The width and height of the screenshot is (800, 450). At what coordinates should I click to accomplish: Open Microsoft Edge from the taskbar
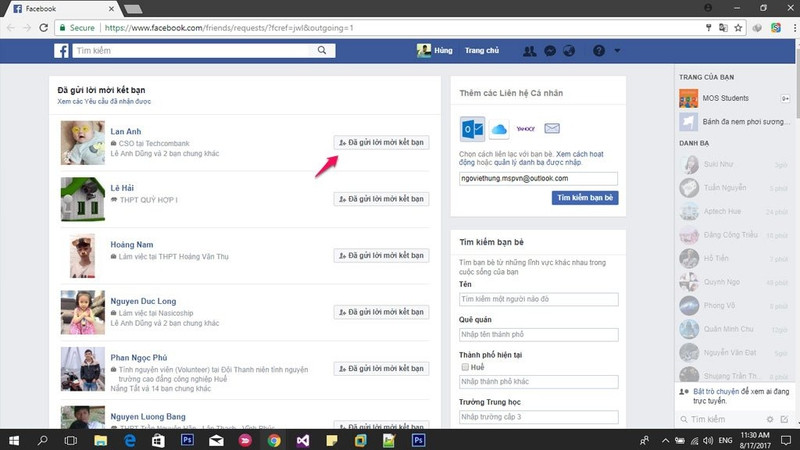coord(130,440)
